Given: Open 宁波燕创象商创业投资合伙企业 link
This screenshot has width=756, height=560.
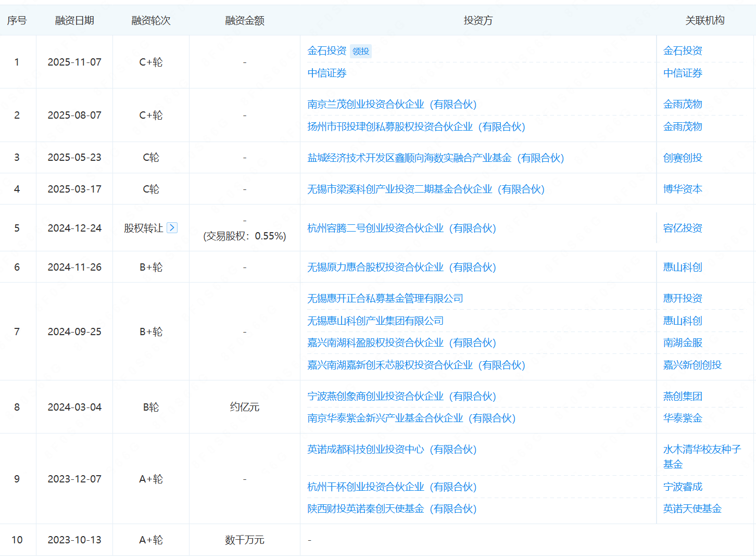Looking at the screenshot, I should (401, 396).
